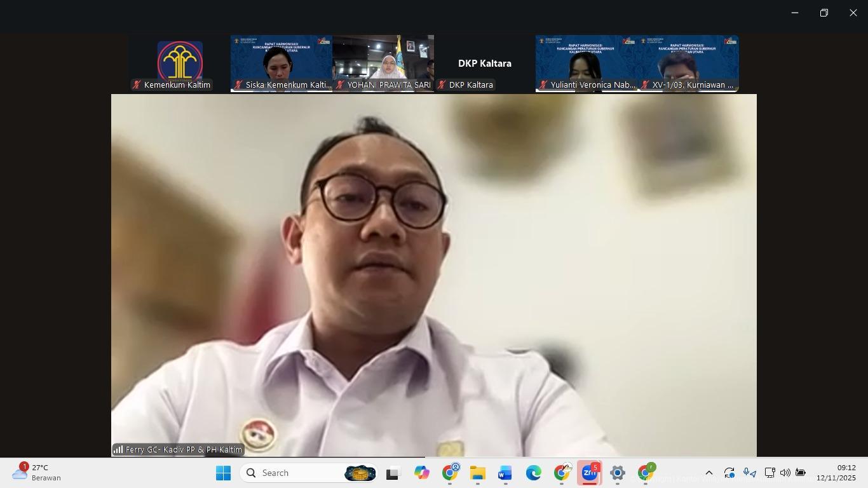Viewport: 868px width, 488px height.
Task: Click the muted mic icon for YOHANI PRAWITA SARI
Action: point(340,85)
